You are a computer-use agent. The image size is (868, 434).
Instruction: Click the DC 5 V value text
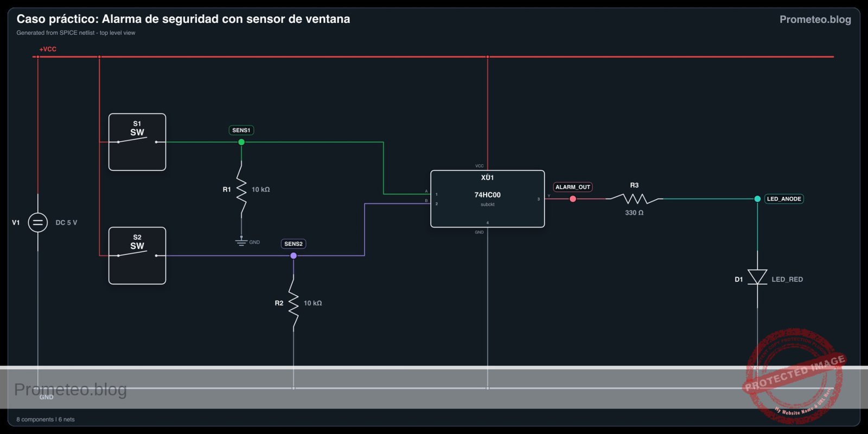coord(66,222)
